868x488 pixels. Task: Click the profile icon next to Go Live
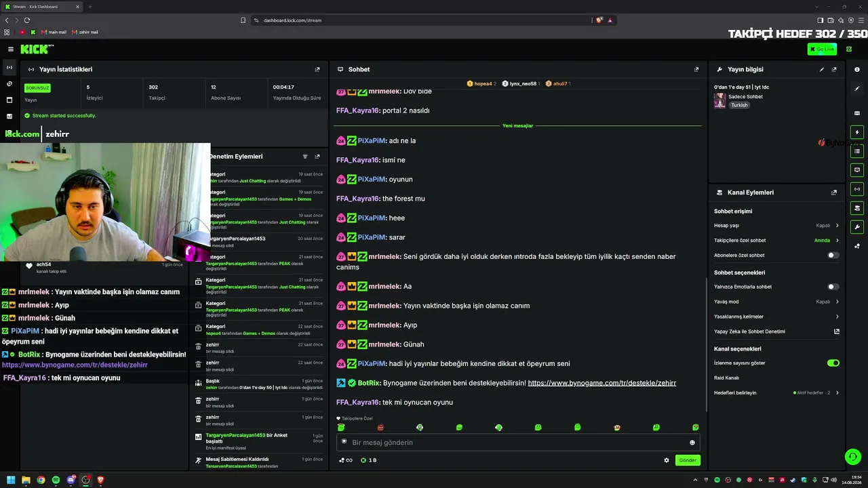tap(849, 49)
